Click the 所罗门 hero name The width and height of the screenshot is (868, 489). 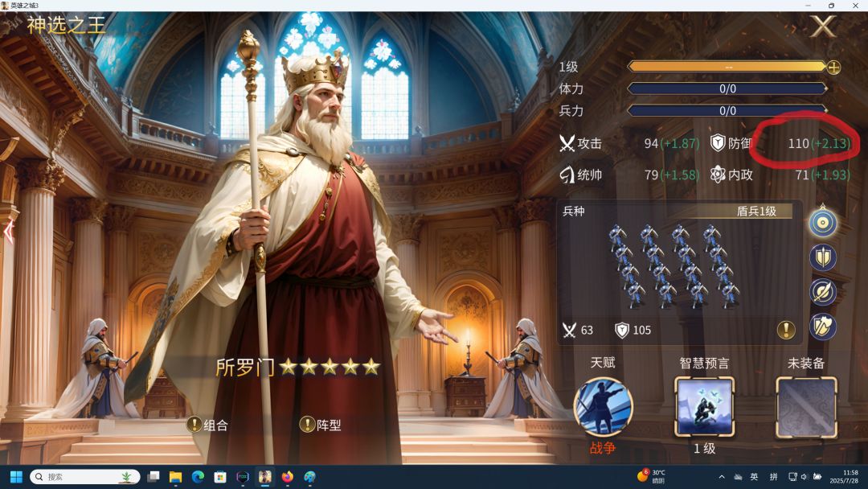(244, 367)
